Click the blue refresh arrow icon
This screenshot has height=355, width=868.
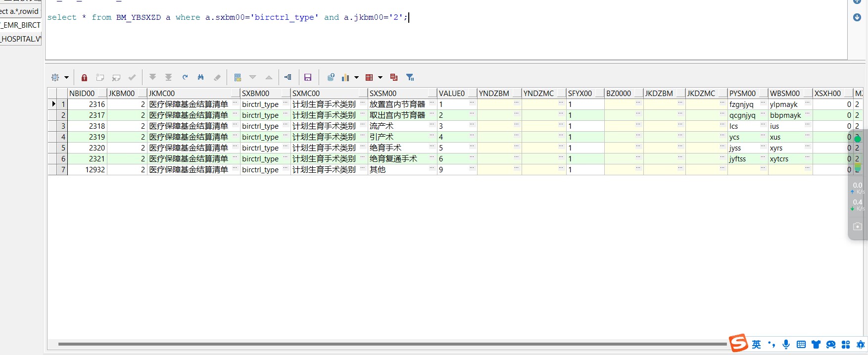pyautogui.click(x=185, y=77)
